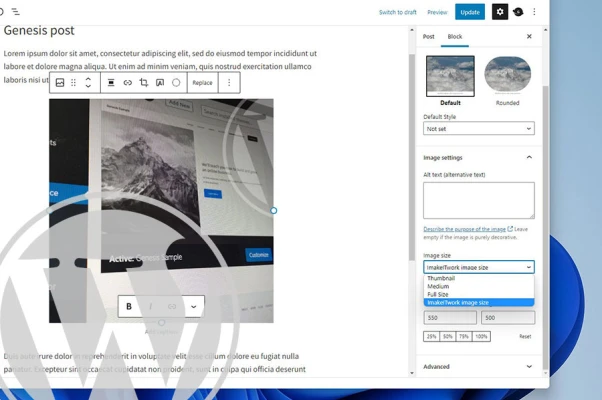Select the image block in the editor
The width and height of the screenshot is (602, 400).
(x=161, y=211)
